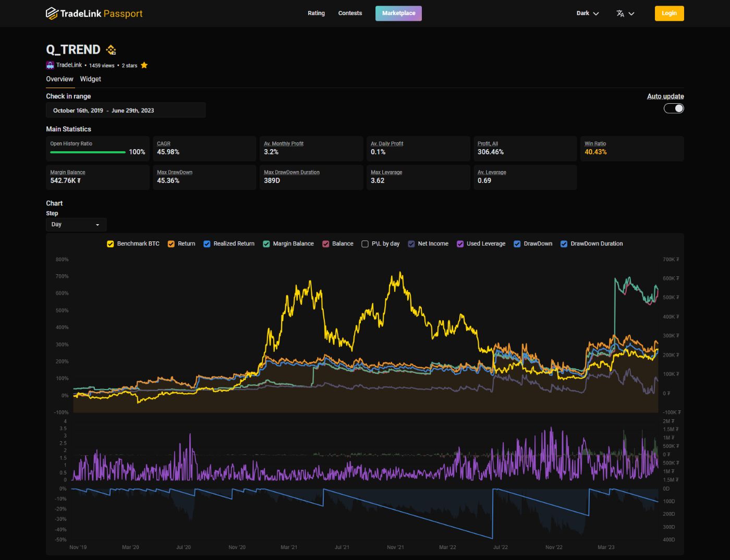Open the Rating menu item
Viewport: 730px width, 560px height.
pos(316,14)
